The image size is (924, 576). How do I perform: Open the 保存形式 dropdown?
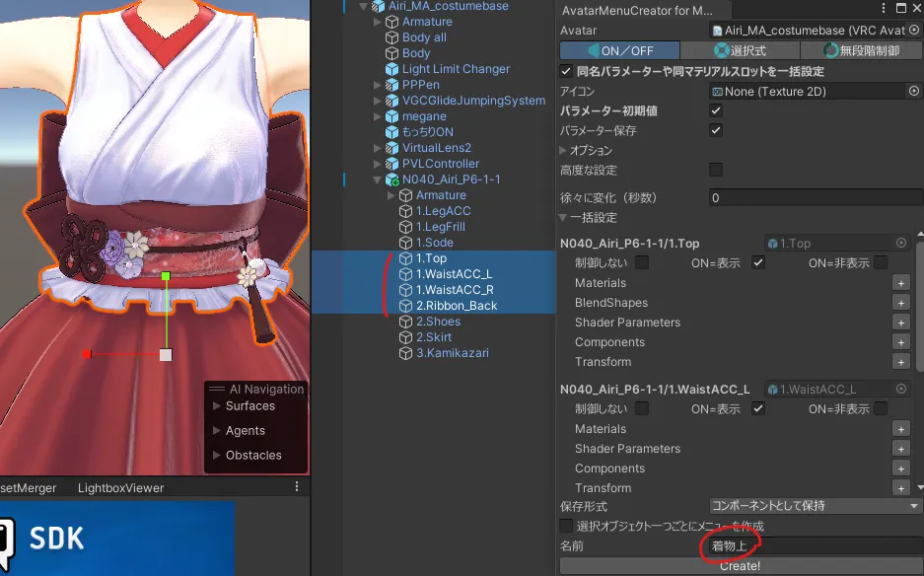(815, 506)
